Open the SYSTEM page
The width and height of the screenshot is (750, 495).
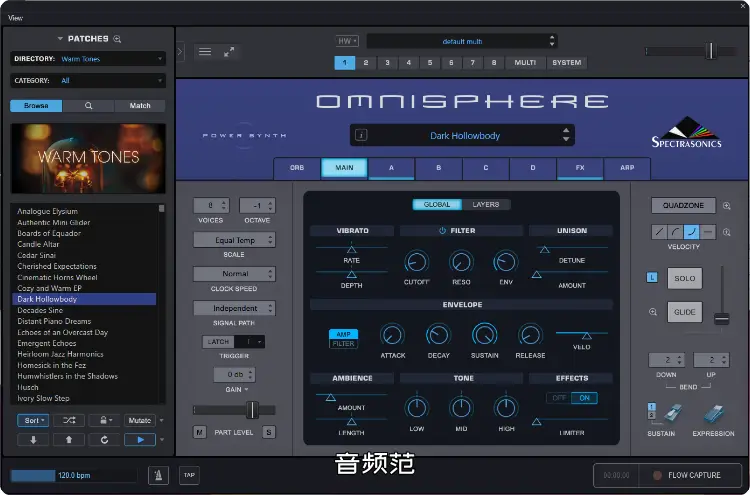click(x=567, y=63)
